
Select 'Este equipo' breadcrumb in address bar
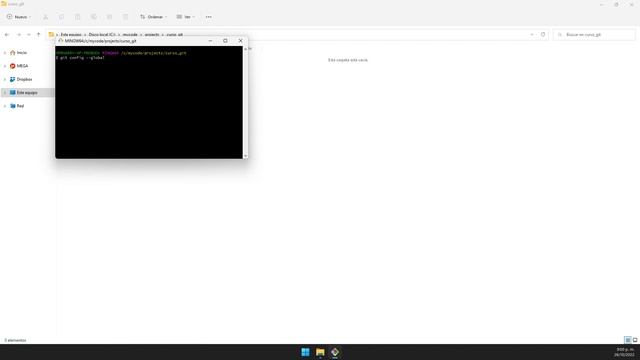pos(71,35)
